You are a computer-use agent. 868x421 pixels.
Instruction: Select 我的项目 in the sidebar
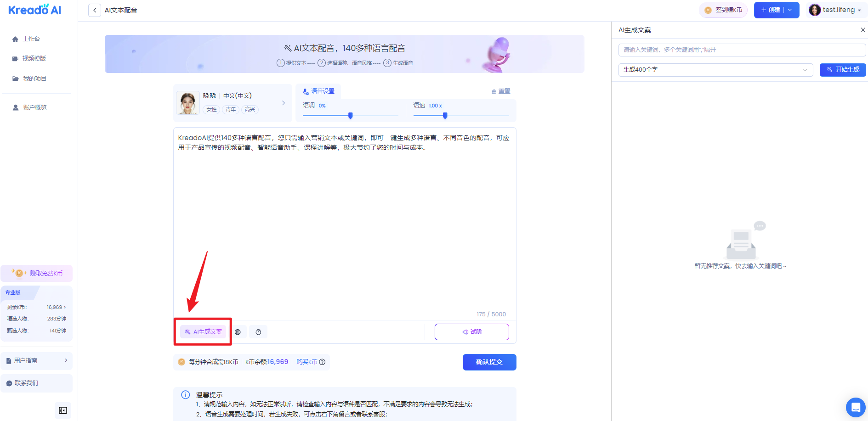(34, 79)
